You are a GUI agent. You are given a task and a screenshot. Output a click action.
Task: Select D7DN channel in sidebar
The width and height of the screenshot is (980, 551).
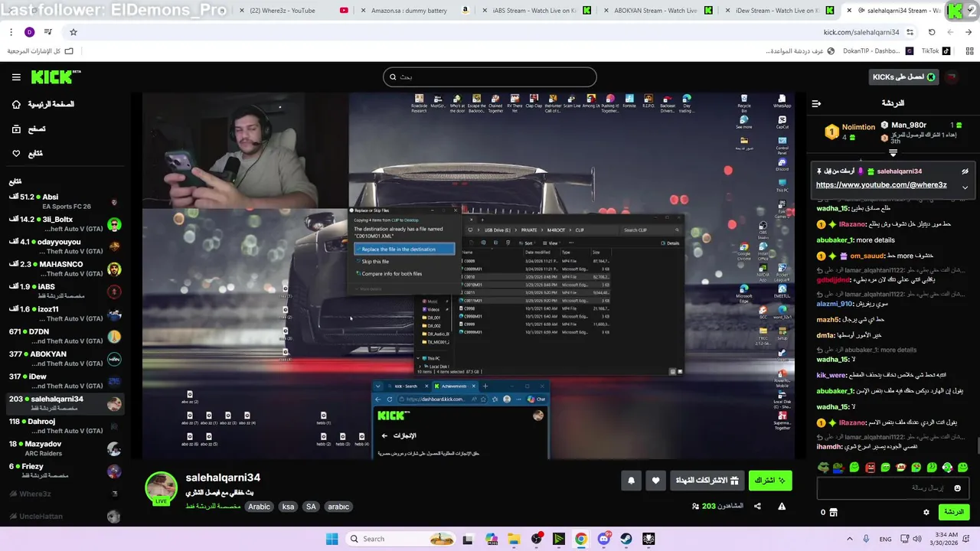point(65,336)
